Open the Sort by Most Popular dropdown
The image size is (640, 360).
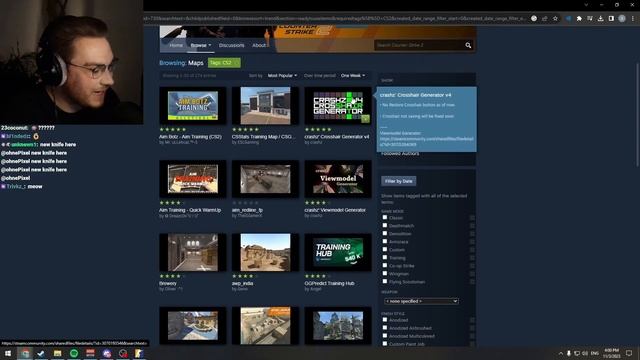282,76
